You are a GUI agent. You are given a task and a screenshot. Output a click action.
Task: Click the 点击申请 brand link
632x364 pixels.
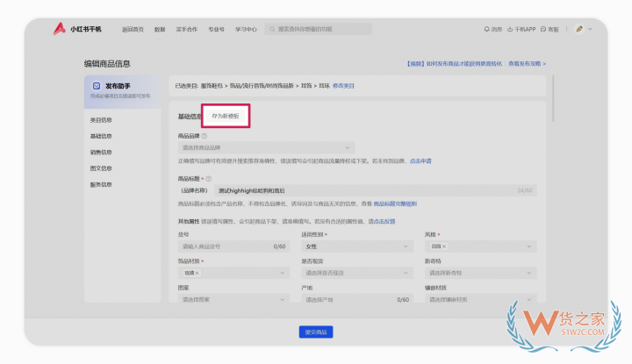(420, 161)
